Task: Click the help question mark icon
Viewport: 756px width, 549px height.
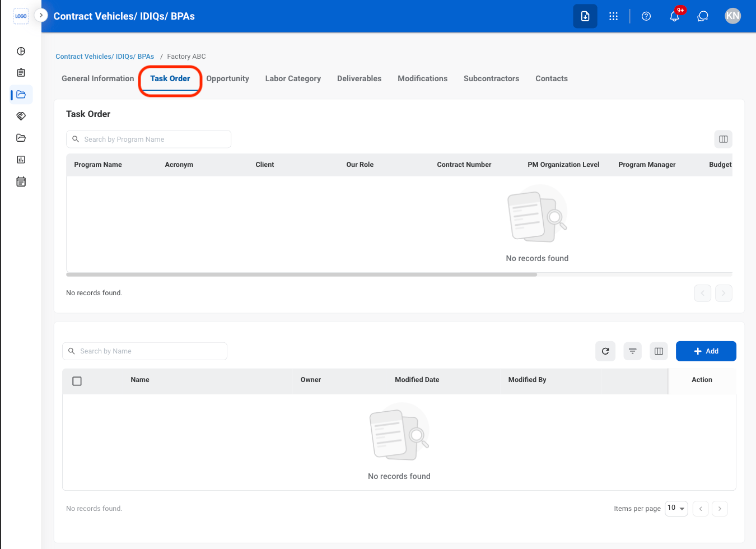Action: (646, 16)
